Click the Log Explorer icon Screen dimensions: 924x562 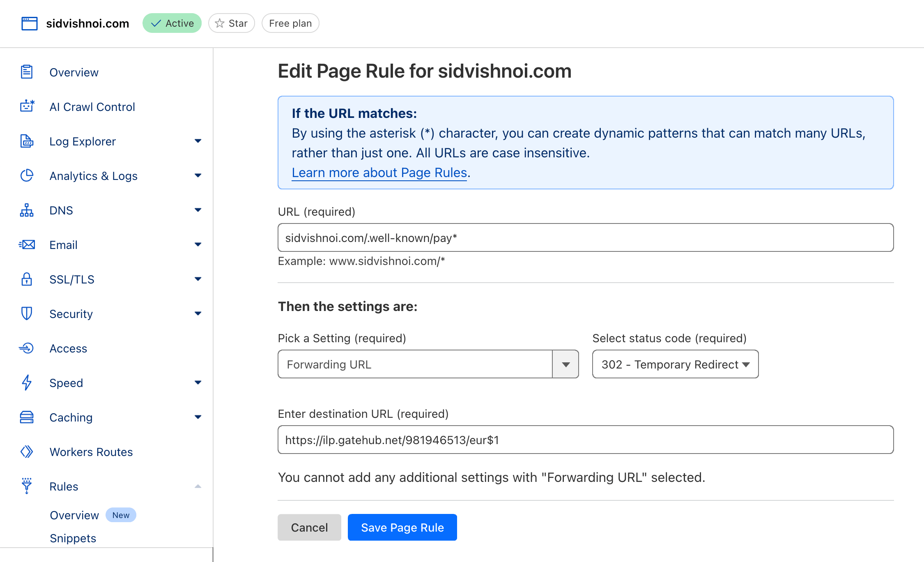point(26,141)
